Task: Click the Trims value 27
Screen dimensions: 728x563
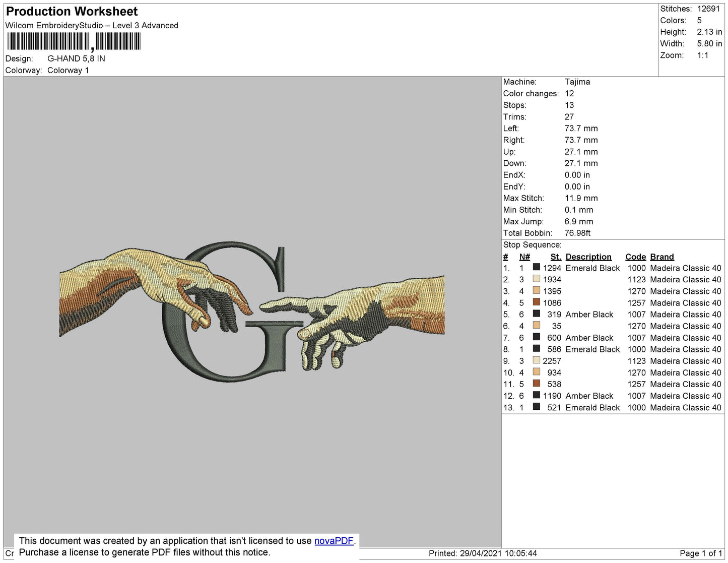Action: [569, 116]
